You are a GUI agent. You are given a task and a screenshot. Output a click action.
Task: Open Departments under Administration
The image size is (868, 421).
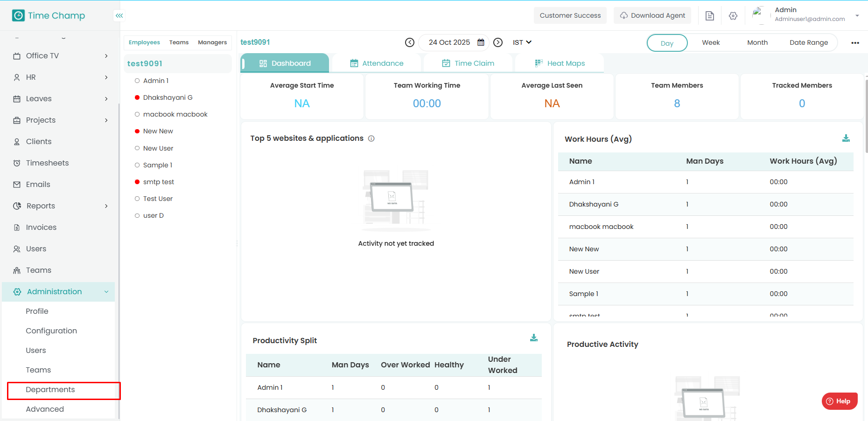[50, 390]
